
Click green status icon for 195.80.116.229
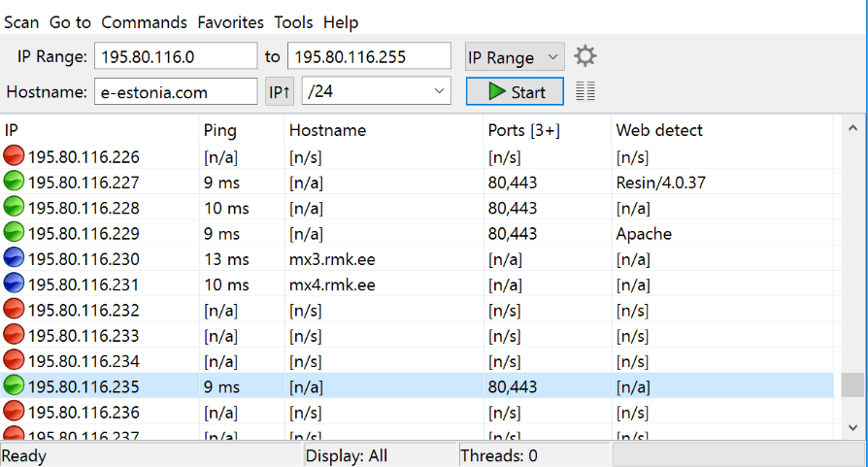point(14,233)
